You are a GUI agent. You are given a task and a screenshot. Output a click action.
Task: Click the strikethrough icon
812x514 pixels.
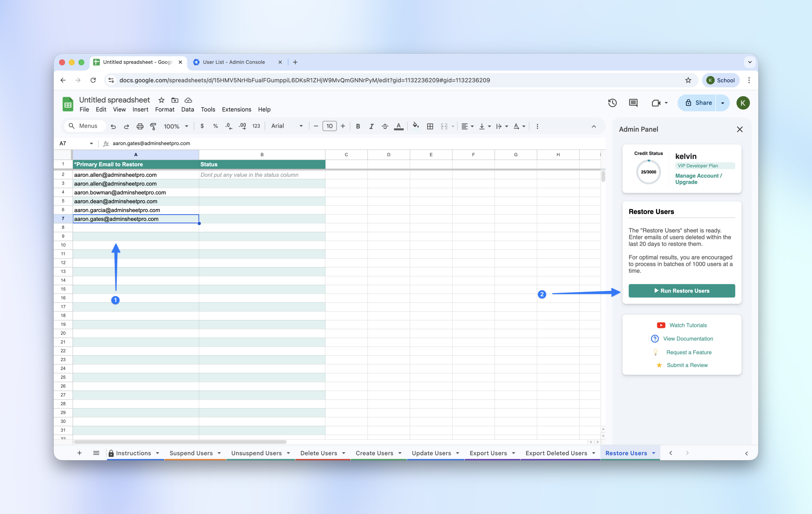(385, 126)
